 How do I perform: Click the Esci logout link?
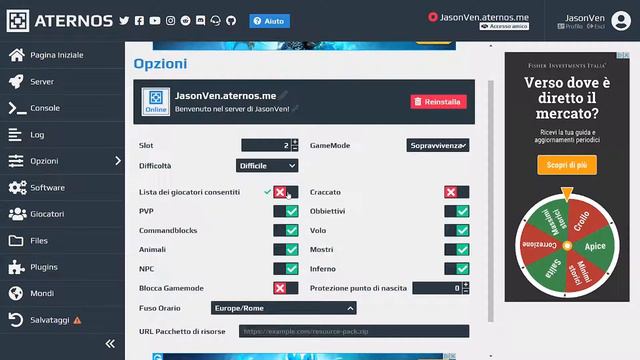tap(596, 27)
